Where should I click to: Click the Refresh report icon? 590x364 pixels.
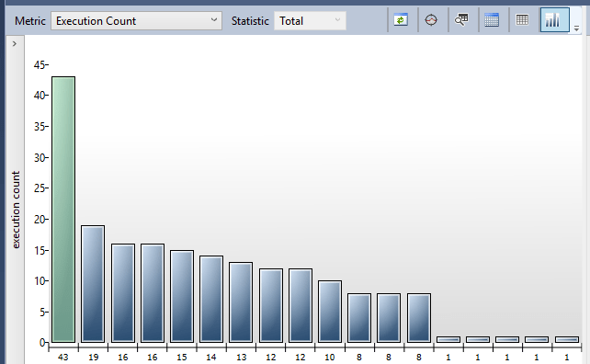(401, 19)
